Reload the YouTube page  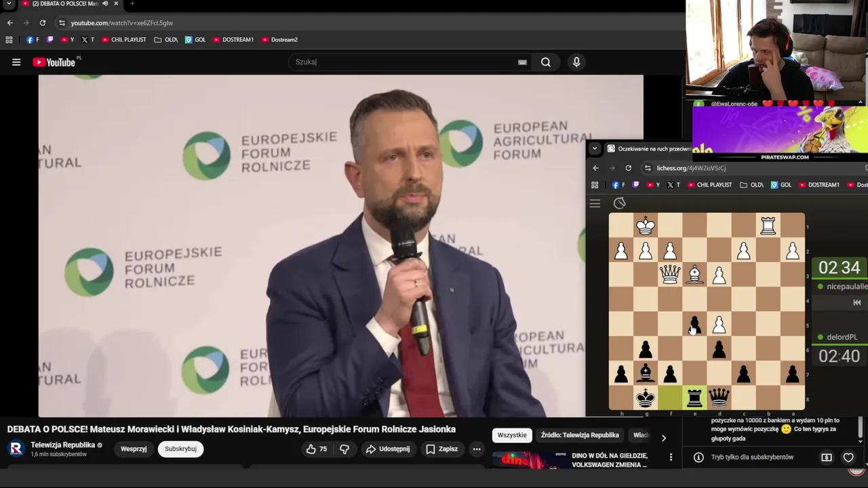pyautogui.click(x=43, y=23)
